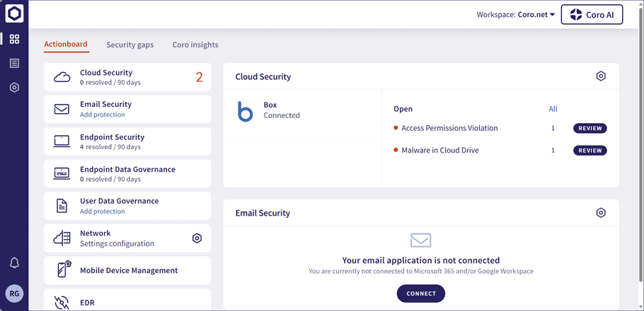Viewport: 644px width, 311px height.
Task: Switch to the Actionboard tab
Action: point(66,45)
